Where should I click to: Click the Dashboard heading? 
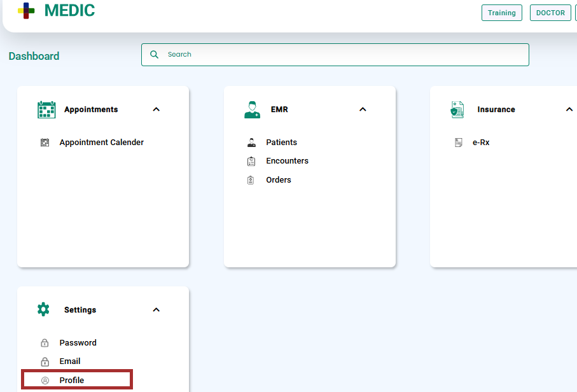tap(34, 56)
